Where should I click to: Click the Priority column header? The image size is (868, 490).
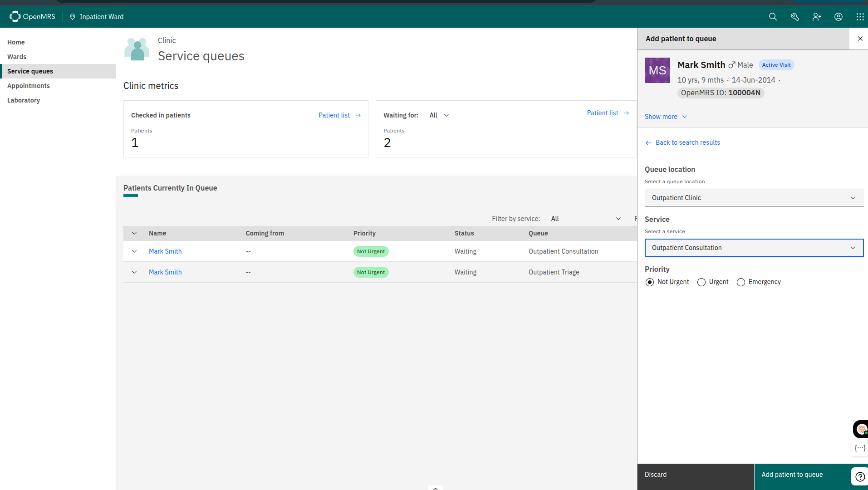pos(364,233)
